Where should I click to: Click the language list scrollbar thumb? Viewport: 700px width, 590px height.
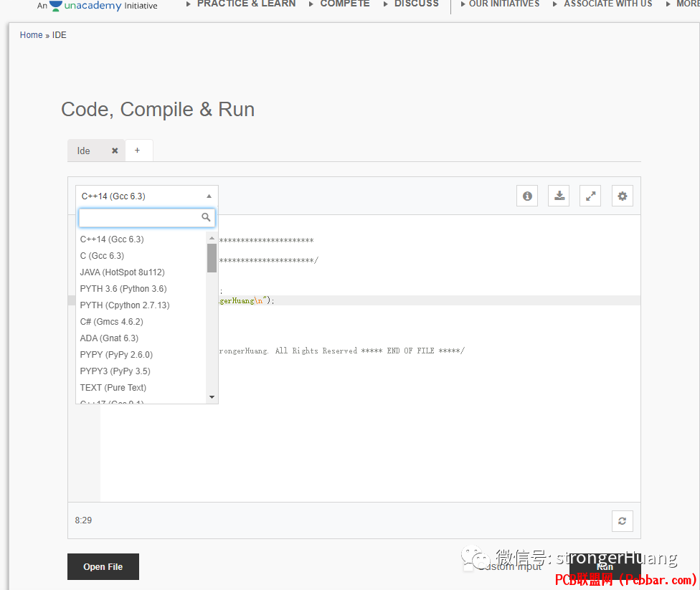(212, 258)
